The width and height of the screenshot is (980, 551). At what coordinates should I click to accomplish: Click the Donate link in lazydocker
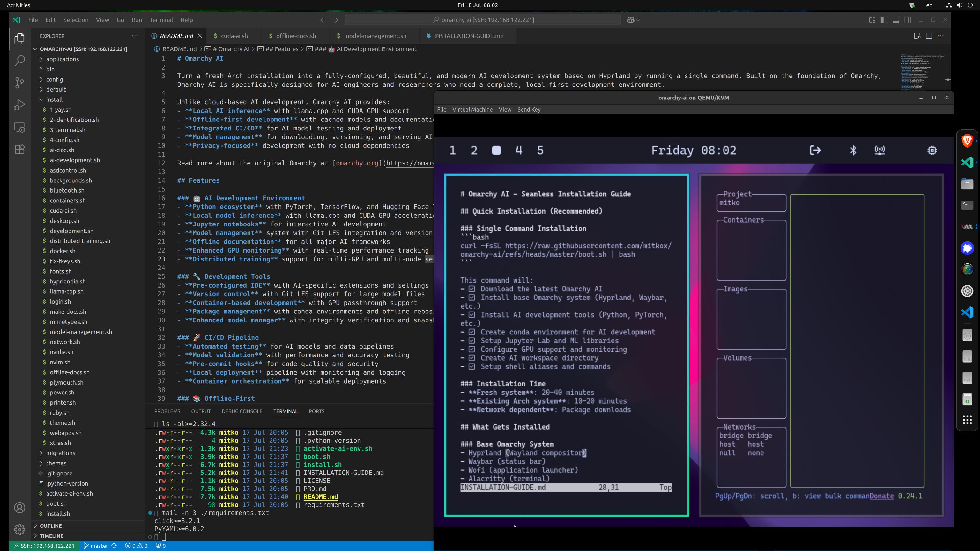(881, 496)
